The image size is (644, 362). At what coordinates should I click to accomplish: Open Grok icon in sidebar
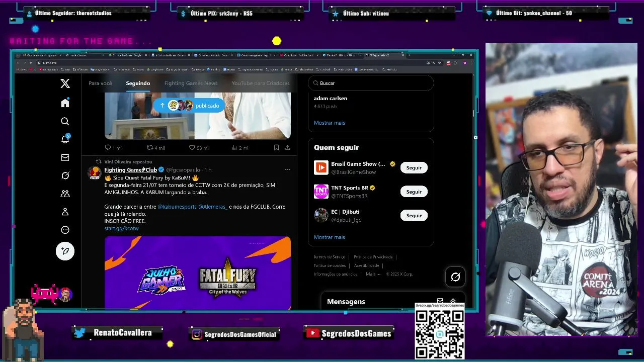pos(65,175)
